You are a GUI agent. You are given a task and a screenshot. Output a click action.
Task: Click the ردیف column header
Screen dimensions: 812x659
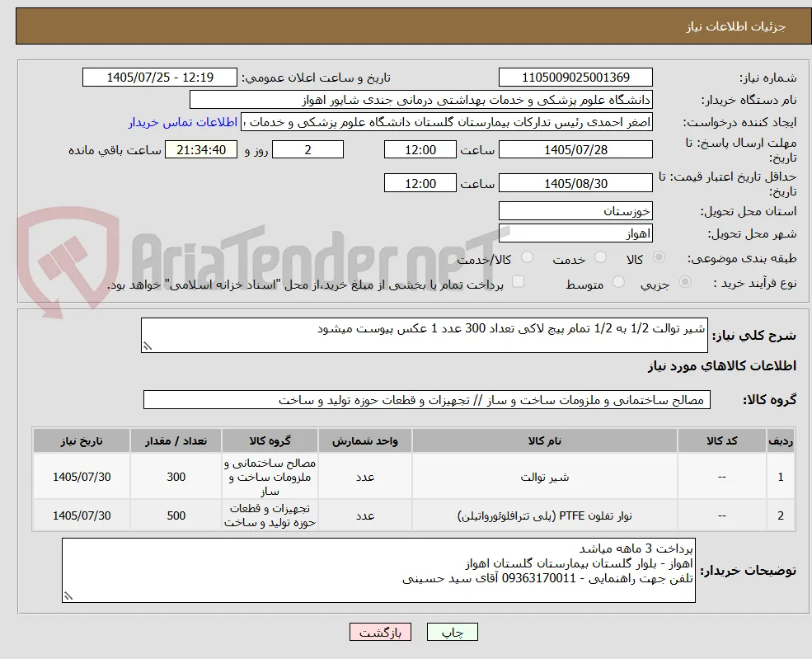tap(781, 441)
